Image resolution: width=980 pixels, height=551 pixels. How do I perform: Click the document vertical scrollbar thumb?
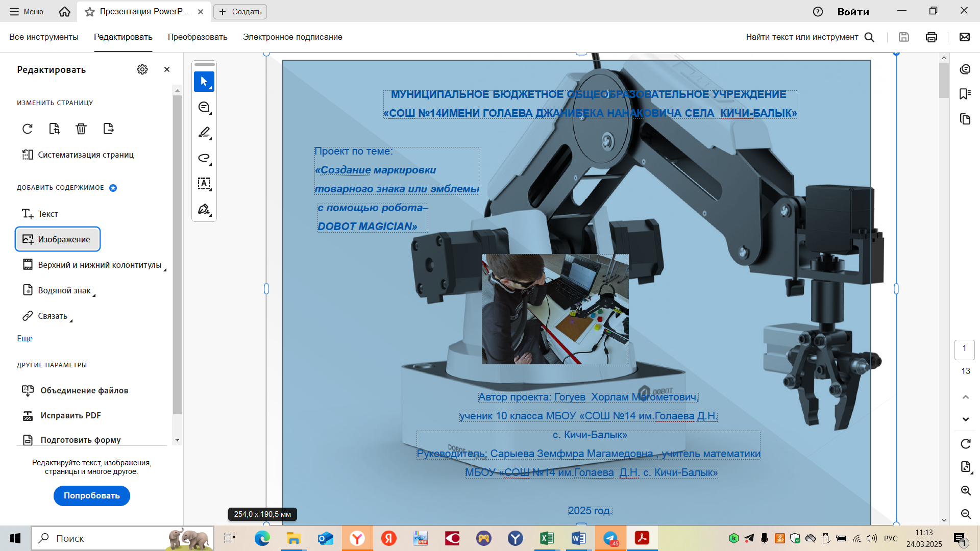coord(944,80)
